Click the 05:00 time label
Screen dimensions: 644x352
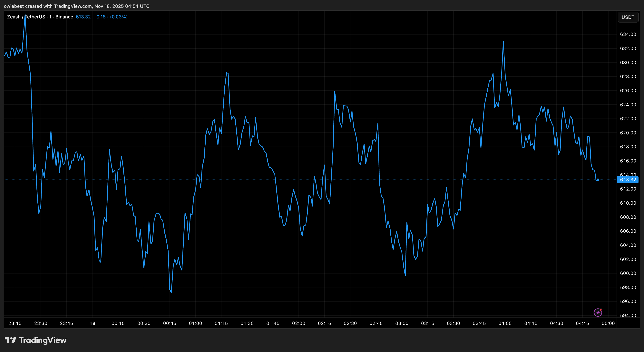coord(608,323)
